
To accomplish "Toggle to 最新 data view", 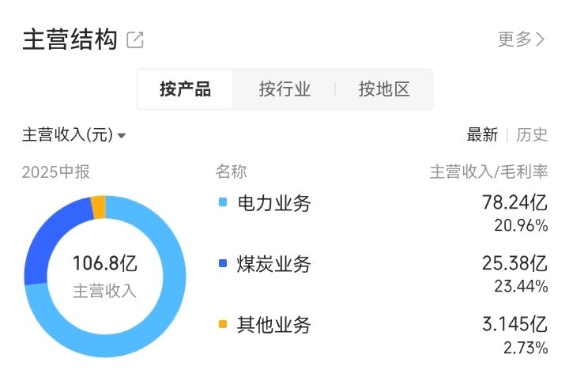I will (482, 134).
